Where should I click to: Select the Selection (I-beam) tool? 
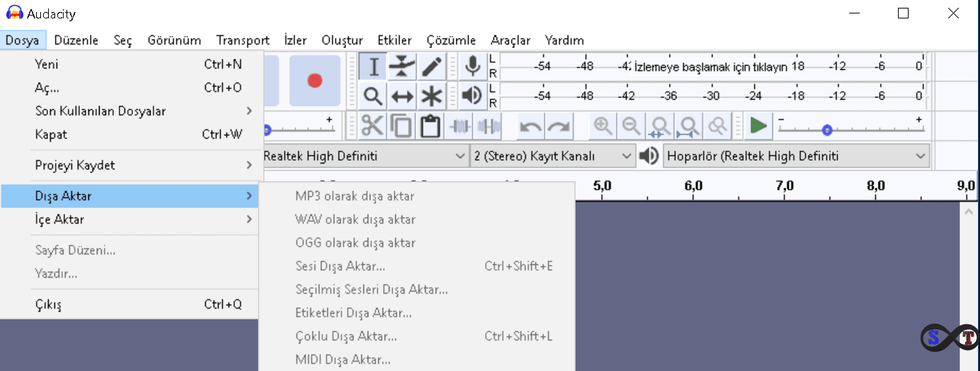pyautogui.click(x=373, y=67)
